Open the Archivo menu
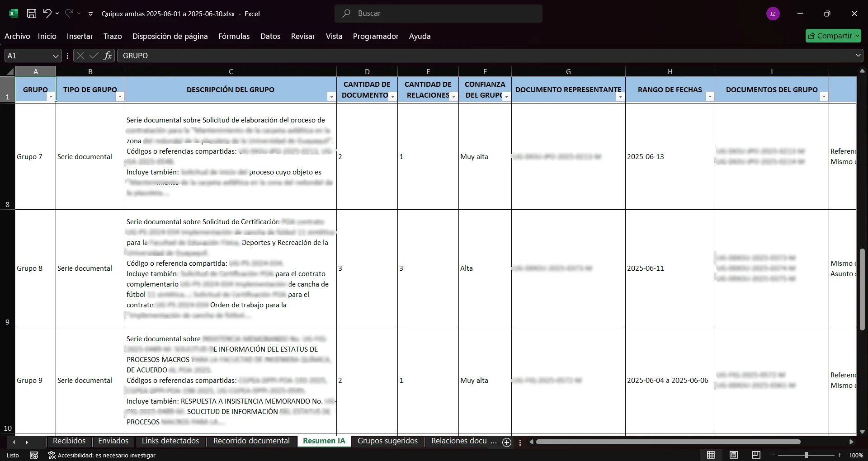Viewport: 868px width, 461px height. 17,36
